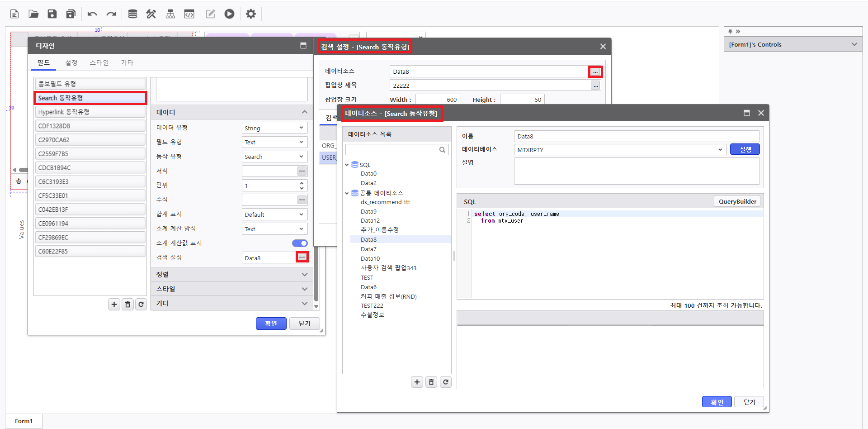
Task: Toggle the 소계 계산값 표시 switch
Action: click(300, 243)
